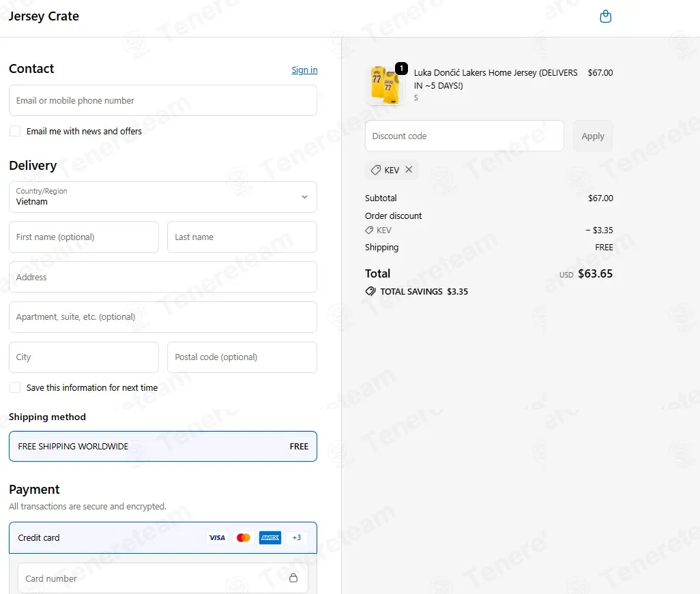Click the Luka Dončić Lakers Home Jersey title
700x594 pixels.
click(495, 79)
